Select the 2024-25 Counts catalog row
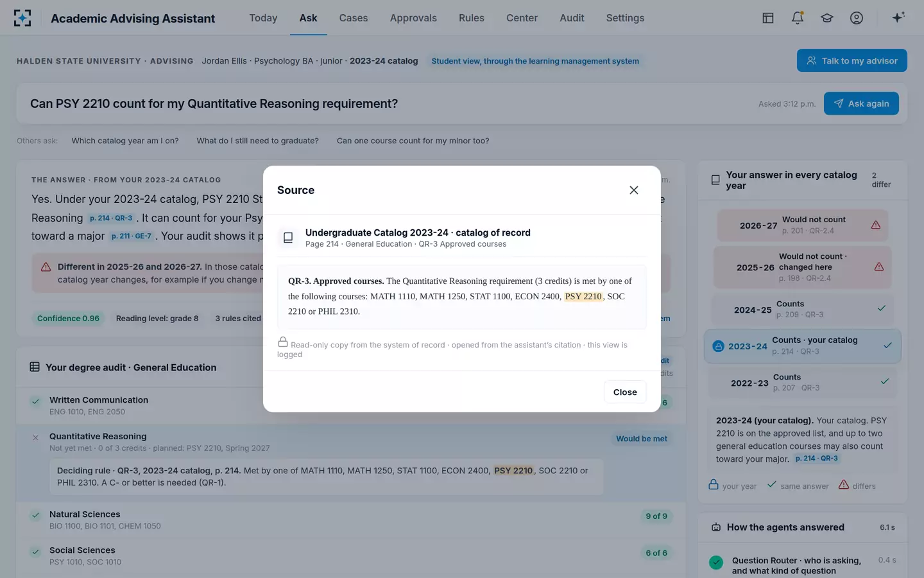 pos(804,309)
